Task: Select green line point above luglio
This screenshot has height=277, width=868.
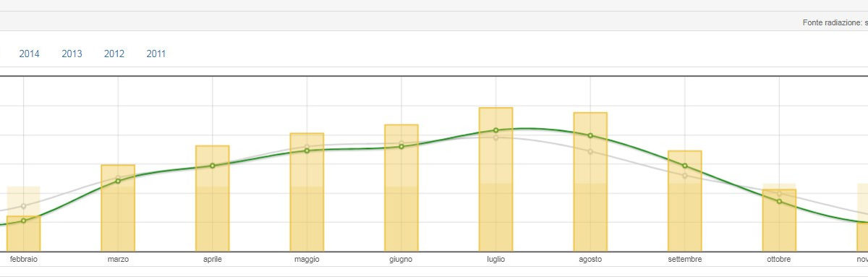Action: (495, 130)
